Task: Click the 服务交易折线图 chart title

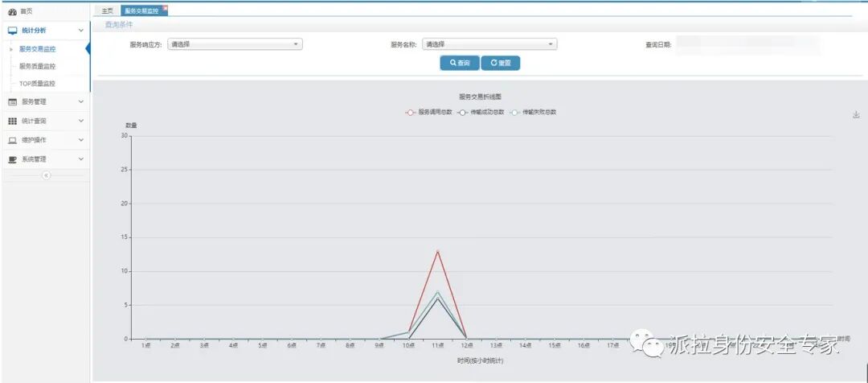Action: click(x=480, y=97)
